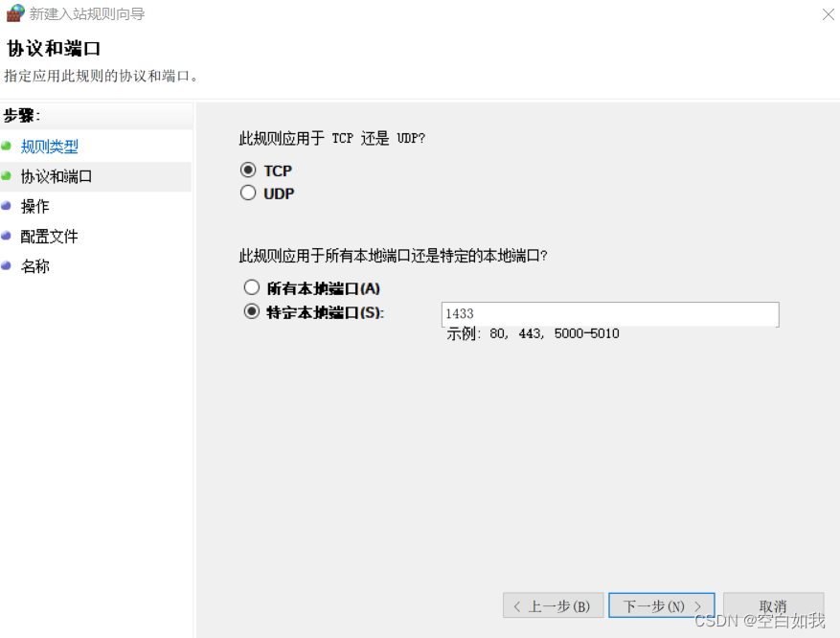Click blue bullet beside 名称
Screen dimensions: 840x638
point(7,265)
